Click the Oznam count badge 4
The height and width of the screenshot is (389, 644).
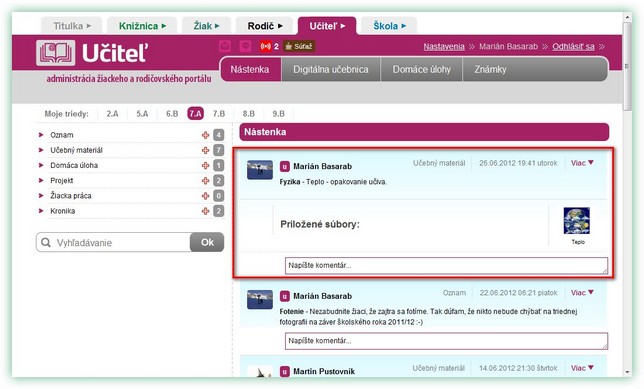pyautogui.click(x=218, y=135)
